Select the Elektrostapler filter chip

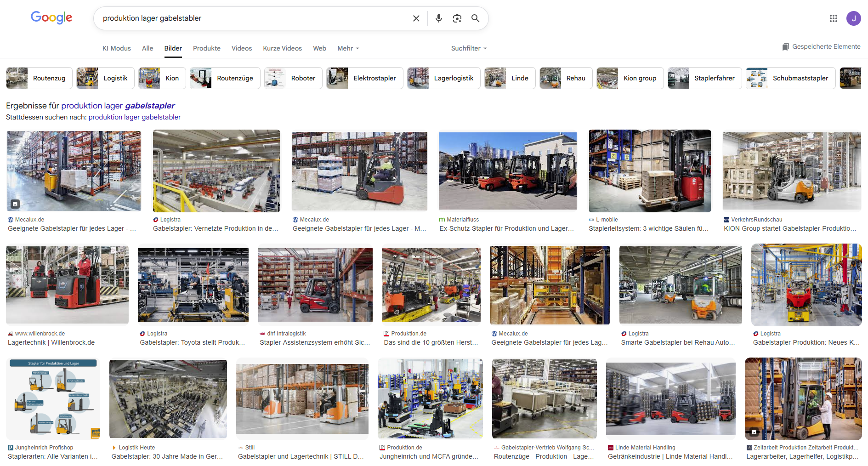pyautogui.click(x=364, y=78)
